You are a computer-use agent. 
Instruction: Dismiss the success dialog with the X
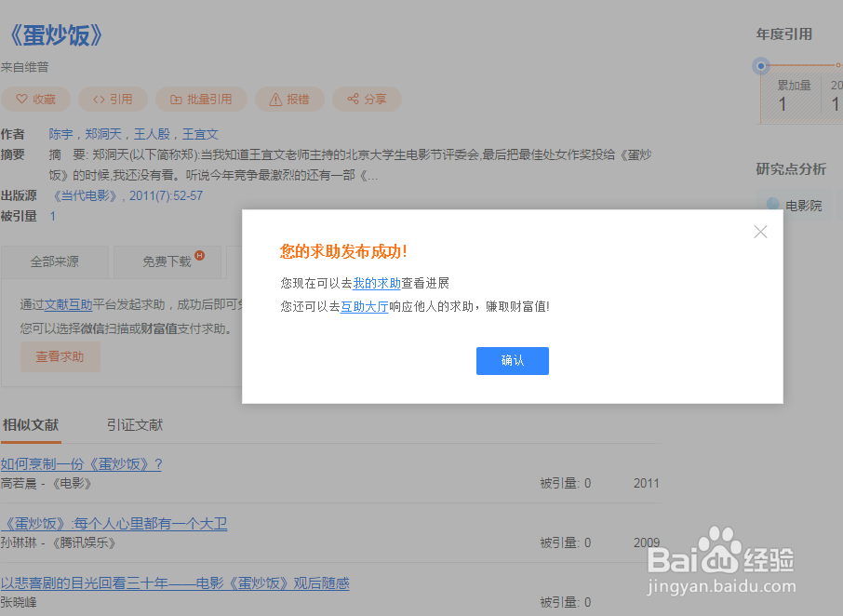[760, 232]
